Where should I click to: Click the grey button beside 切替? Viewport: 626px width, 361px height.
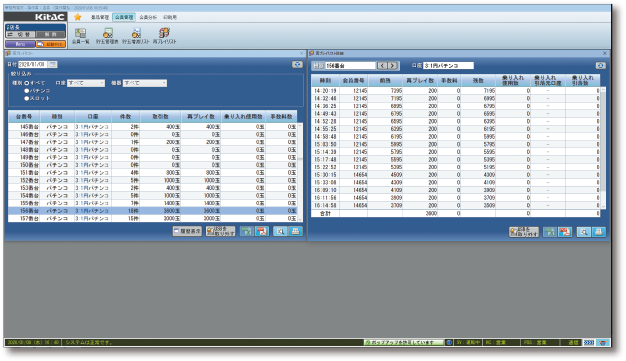coord(51,35)
